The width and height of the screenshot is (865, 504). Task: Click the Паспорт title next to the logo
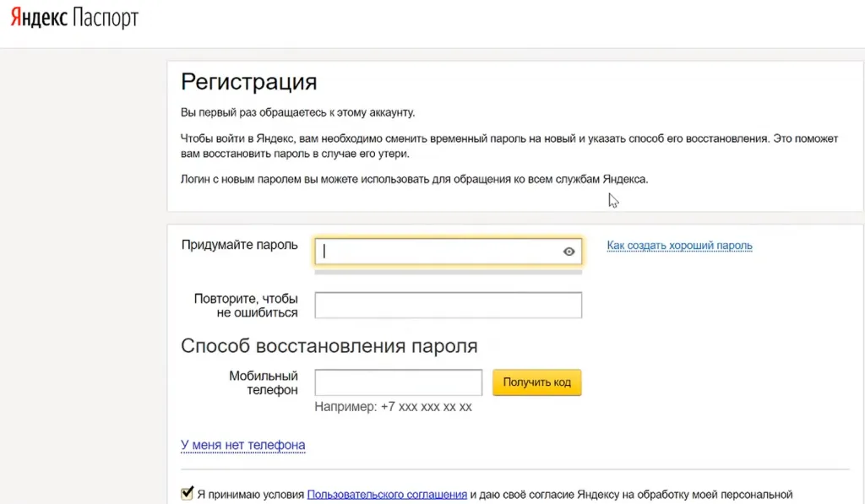106,19
